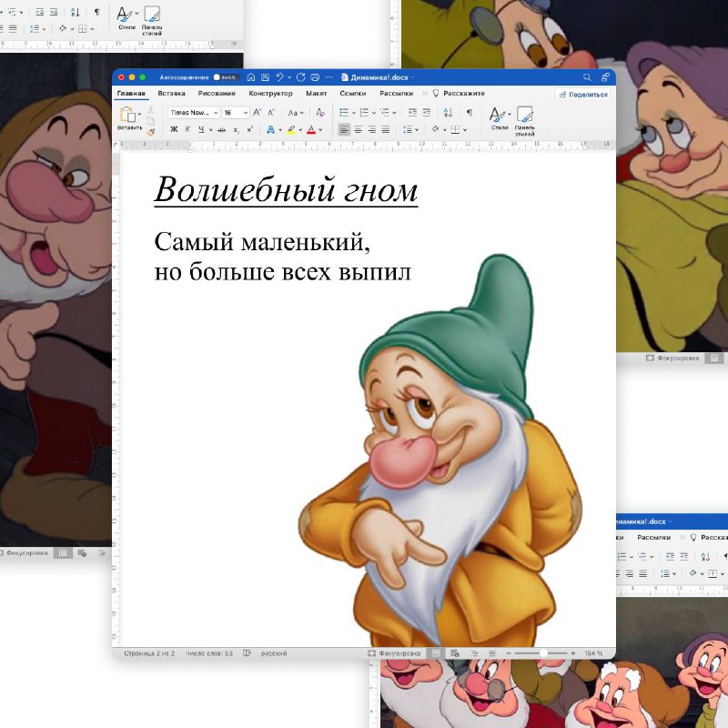Image resolution: width=728 pixels, height=728 pixels.
Task: Align text right in the front window
Action: [x=372, y=130]
